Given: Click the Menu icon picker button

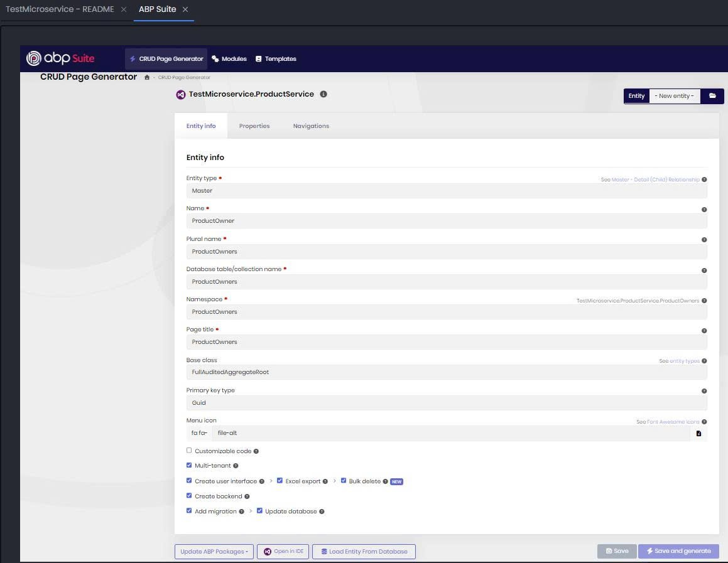Looking at the screenshot, I should (698, 433).
